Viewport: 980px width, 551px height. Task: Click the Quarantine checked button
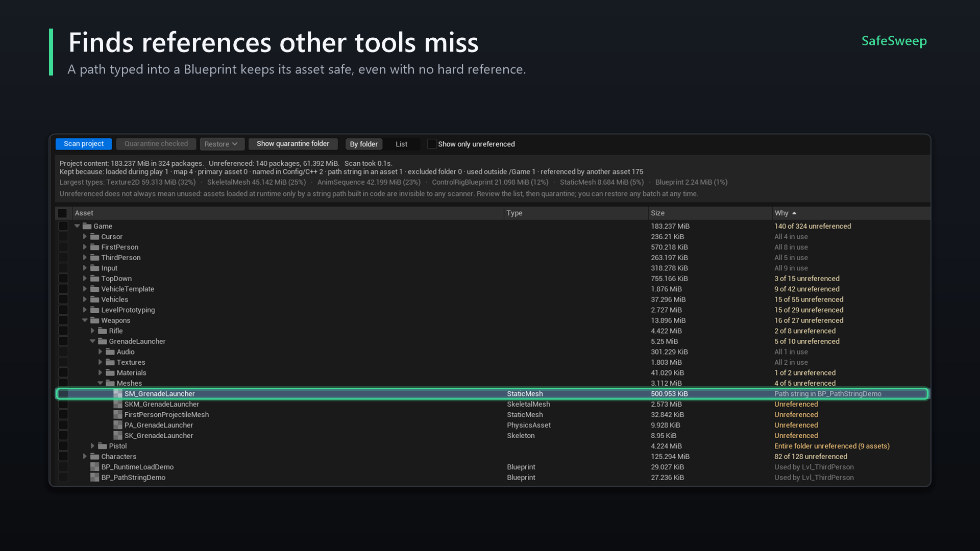click(156, 144)
